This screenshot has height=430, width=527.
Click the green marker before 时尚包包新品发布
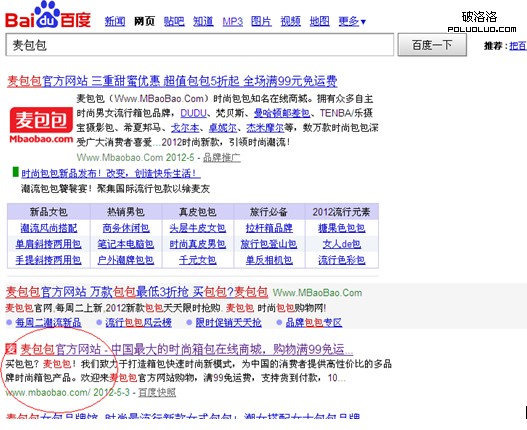point(15,172)
